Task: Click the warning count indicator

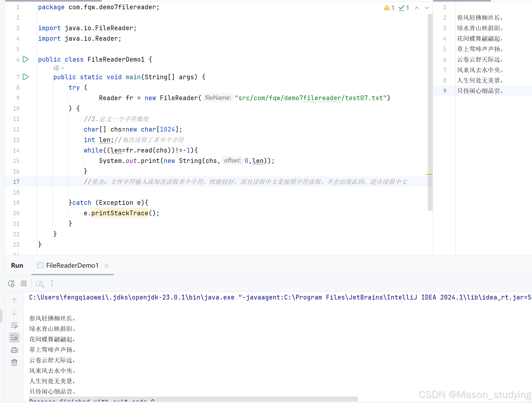Action: coord(389,8)
